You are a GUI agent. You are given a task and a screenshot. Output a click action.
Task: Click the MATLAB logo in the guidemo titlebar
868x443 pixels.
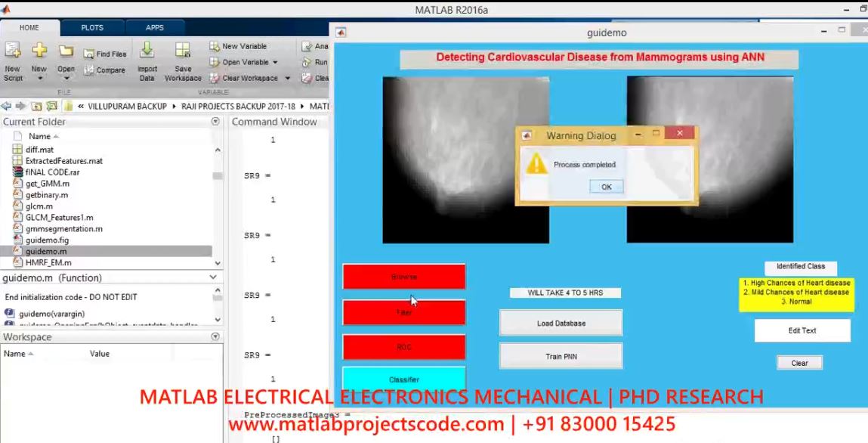point(341,33)
